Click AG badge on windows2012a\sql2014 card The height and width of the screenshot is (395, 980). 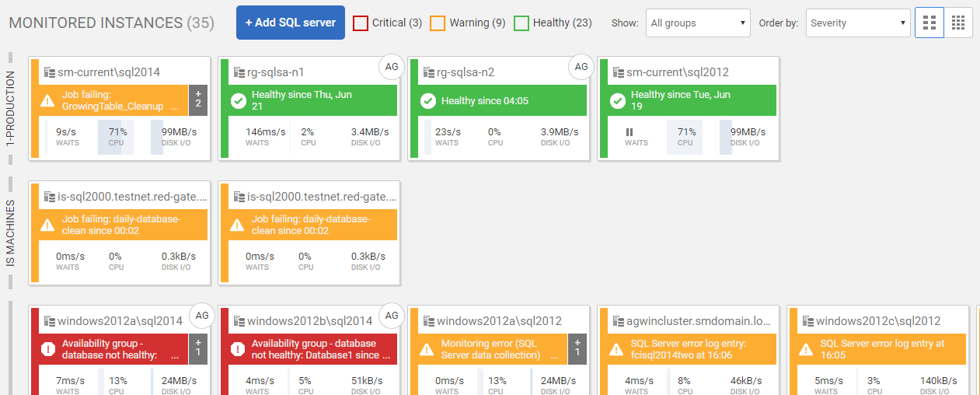click(x=202, y=316)
